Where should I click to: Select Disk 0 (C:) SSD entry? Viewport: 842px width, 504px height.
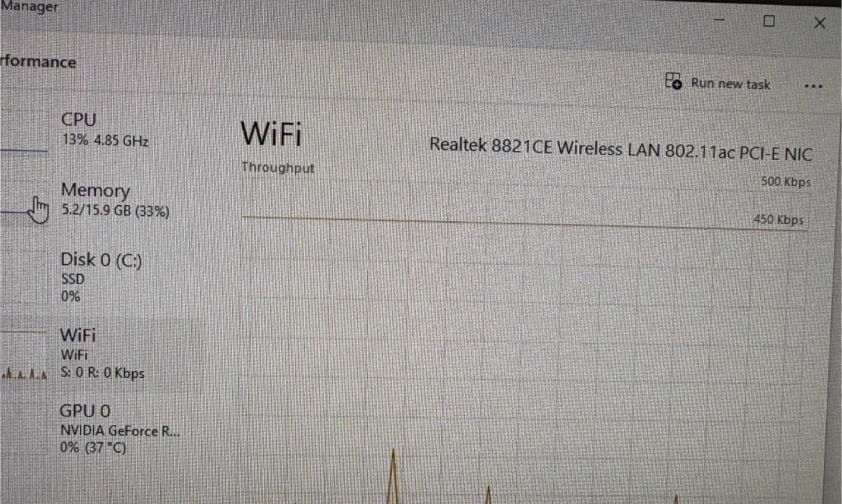coord(104,277)
